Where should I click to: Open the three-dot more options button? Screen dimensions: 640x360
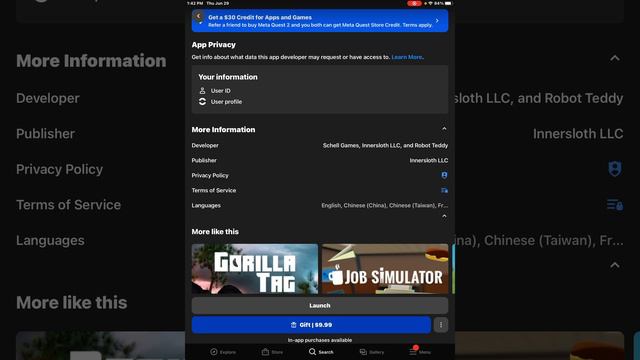tap(441, 325)
